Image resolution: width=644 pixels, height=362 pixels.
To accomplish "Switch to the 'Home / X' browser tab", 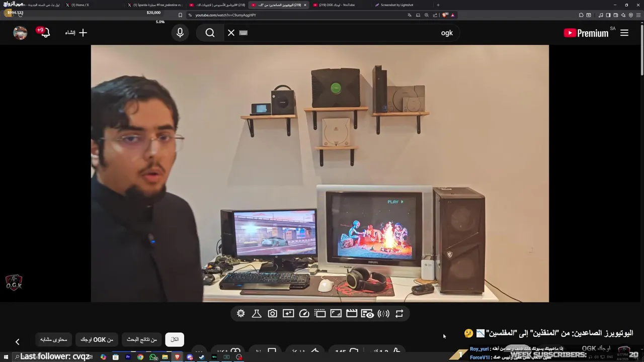I will tap(77, 5).
